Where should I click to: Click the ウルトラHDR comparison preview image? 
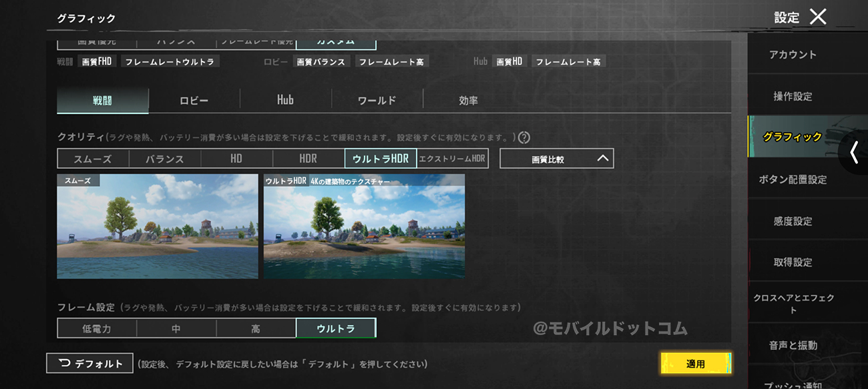pos(365,226)
